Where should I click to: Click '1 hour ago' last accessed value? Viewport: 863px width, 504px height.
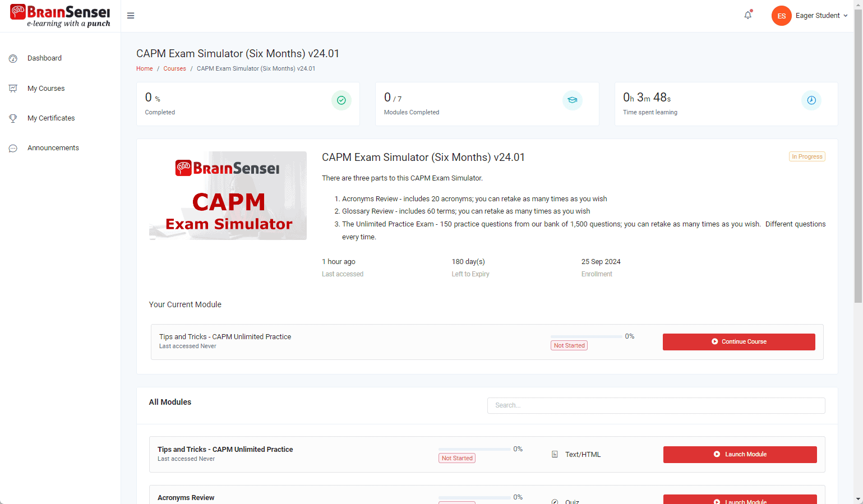click(x=339, y=262)
